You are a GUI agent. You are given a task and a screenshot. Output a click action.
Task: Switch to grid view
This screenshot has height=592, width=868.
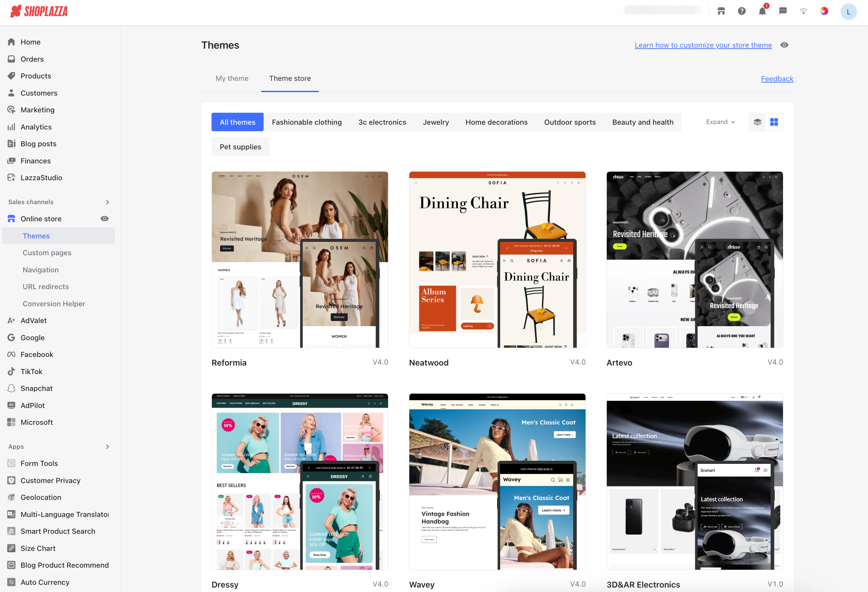[774, 122]
